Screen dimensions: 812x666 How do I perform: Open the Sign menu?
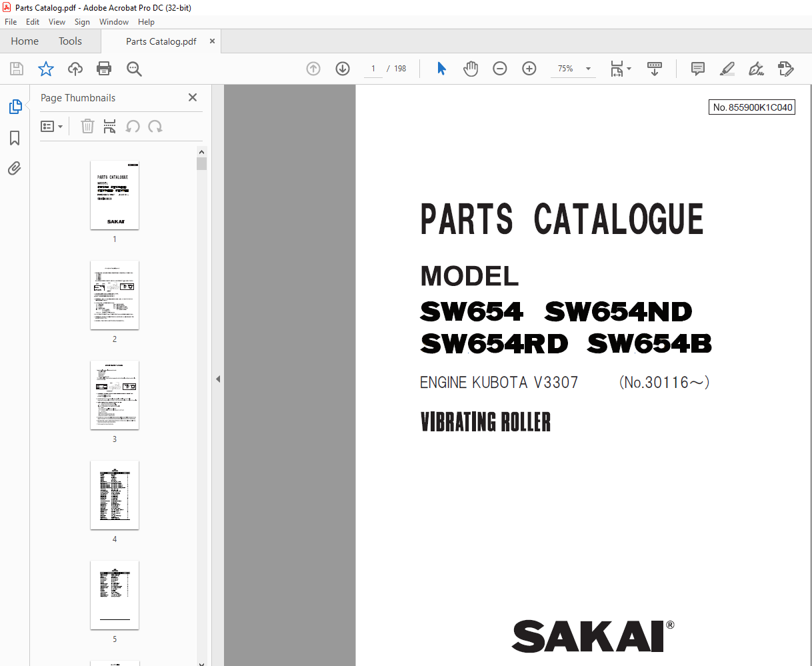pyautogui.click(x=82, y=22)
